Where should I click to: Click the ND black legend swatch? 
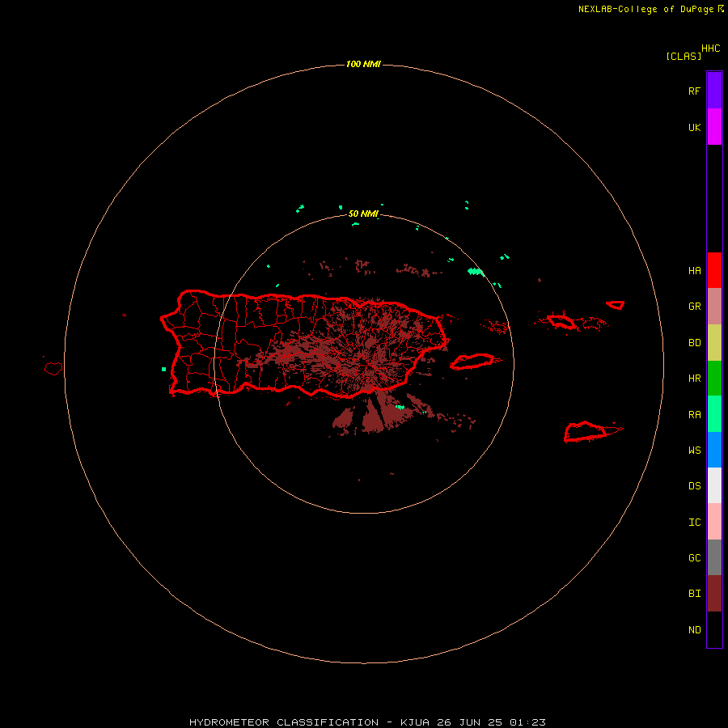[714, 629]
